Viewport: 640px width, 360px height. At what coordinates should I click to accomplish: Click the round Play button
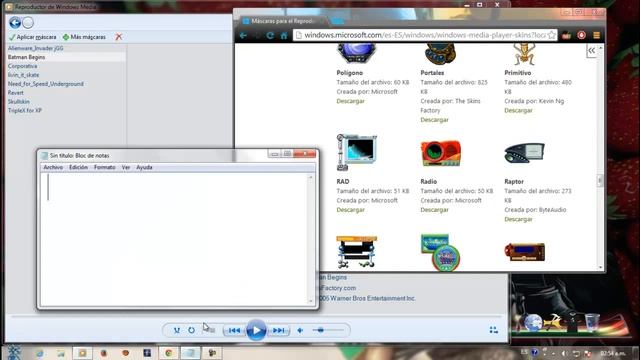(x=256, y=330)
